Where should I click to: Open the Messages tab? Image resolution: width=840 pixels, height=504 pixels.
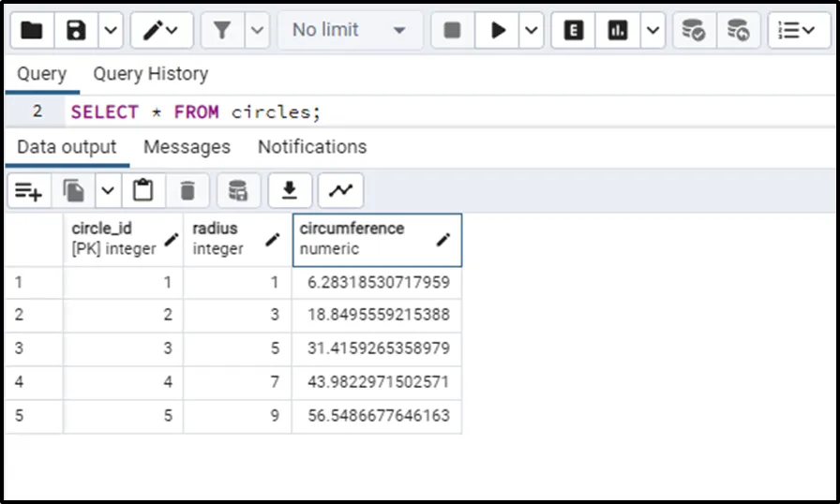[187, 147]
